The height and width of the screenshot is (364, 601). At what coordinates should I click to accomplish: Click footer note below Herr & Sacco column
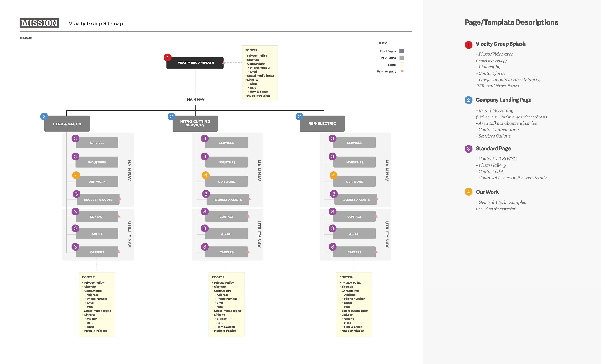[97, 305]
